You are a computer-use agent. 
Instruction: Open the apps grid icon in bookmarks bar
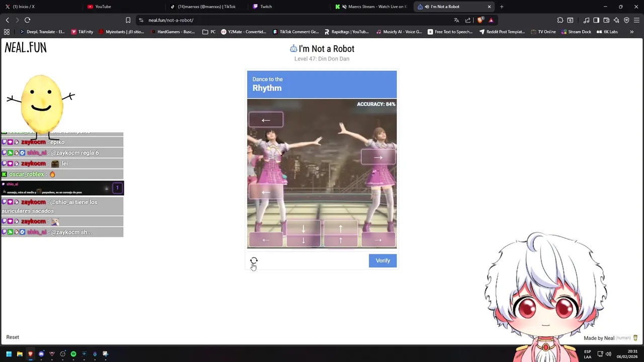[7, 32]
